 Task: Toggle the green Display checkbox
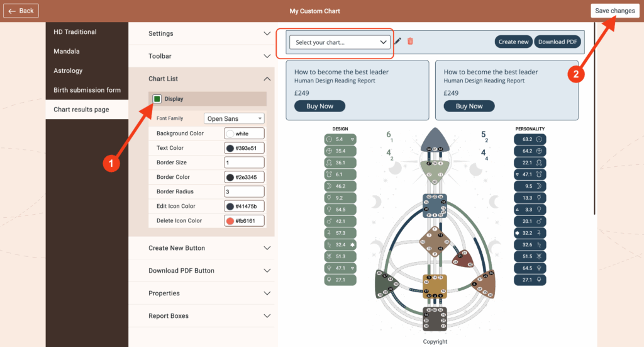point(157,99)
